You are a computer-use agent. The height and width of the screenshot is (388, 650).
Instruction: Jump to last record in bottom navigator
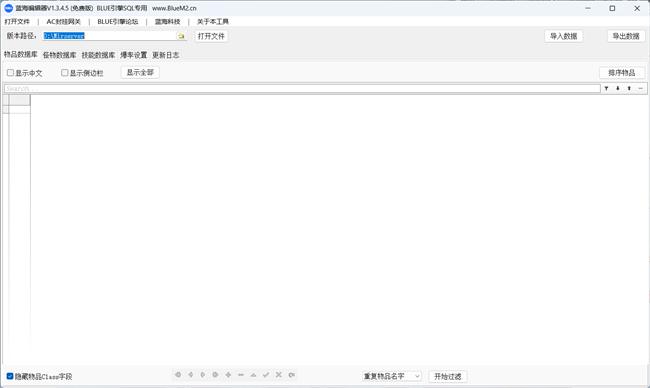[215, 375]
